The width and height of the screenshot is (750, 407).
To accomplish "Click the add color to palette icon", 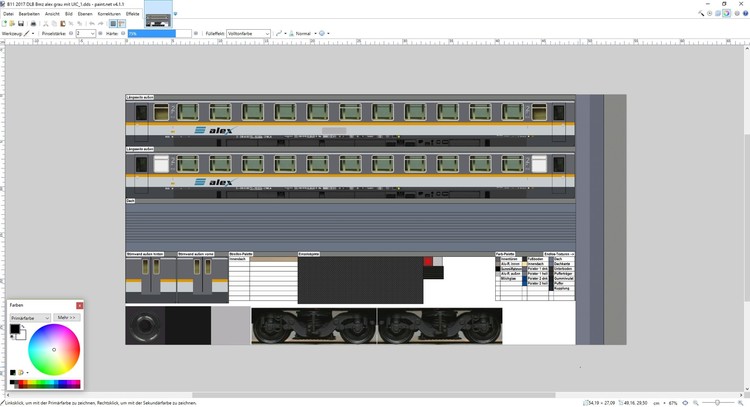I will click(13, 373).
